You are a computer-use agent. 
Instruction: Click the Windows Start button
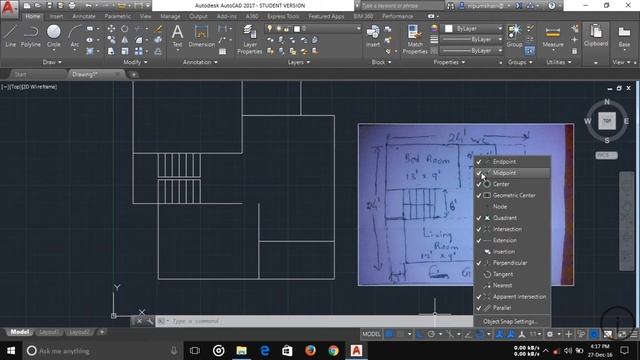click(x=11, y=351)
